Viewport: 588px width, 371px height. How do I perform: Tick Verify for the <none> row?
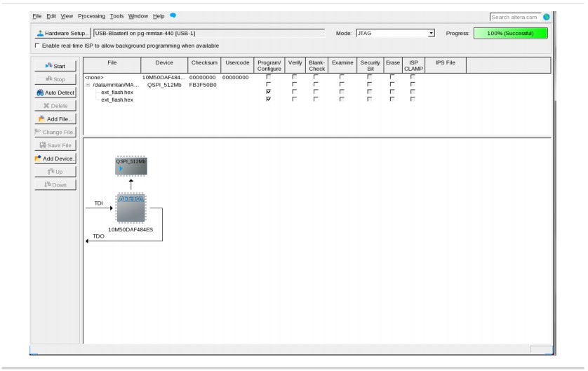click(295, 77)
